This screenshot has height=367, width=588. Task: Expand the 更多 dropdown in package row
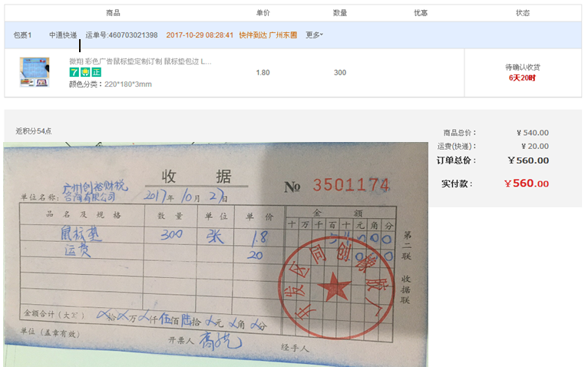(314, 35)
